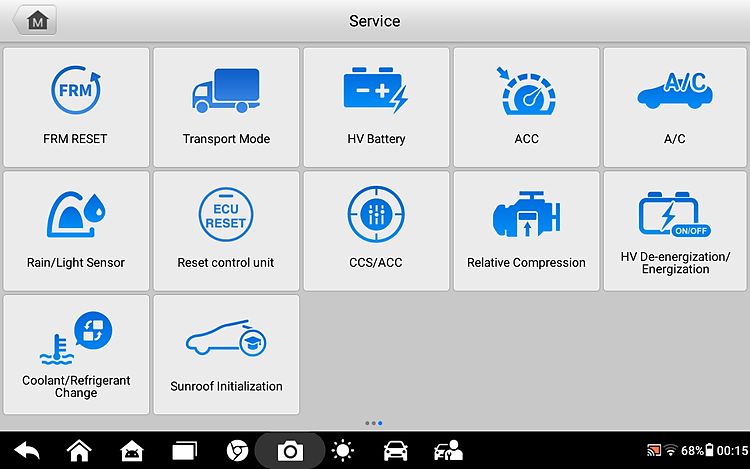Tap the screen cast status icon
The height and width of the screenshot is (469, 750).
point(653,450)
